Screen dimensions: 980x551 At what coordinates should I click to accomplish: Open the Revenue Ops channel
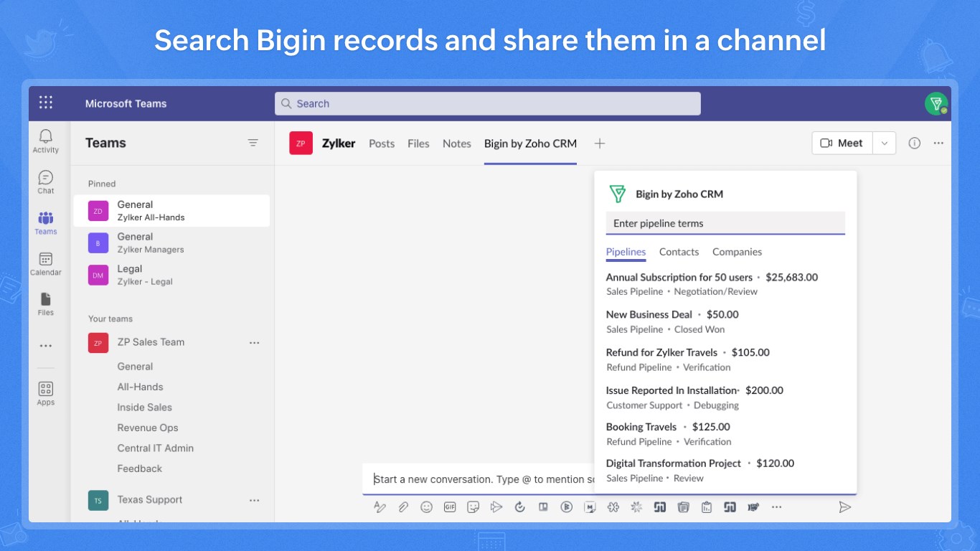click(148, 428)
